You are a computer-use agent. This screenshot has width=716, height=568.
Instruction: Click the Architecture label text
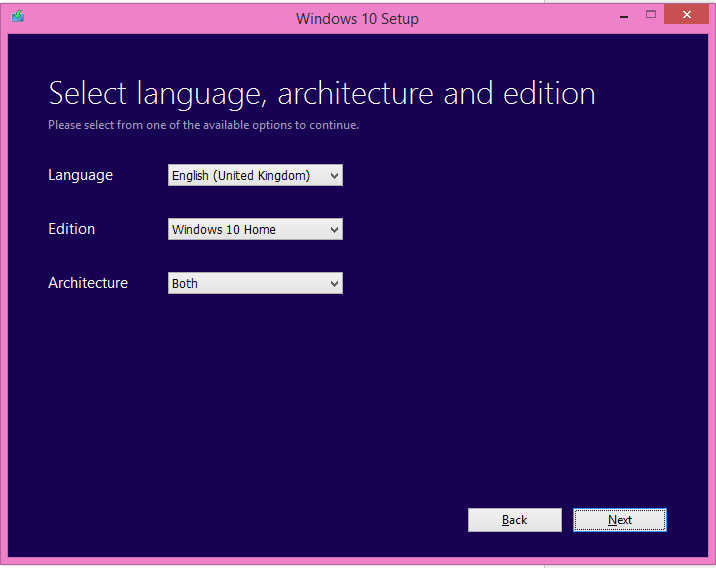click(88, 283)
